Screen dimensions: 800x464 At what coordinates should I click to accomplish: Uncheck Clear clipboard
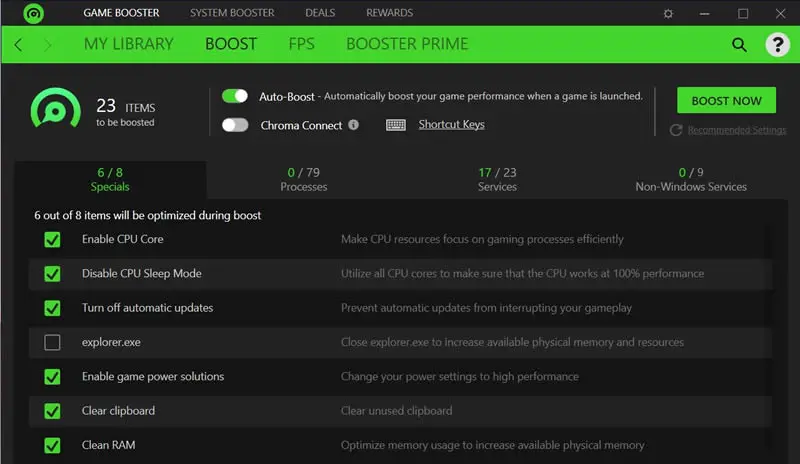pos(52,411)
